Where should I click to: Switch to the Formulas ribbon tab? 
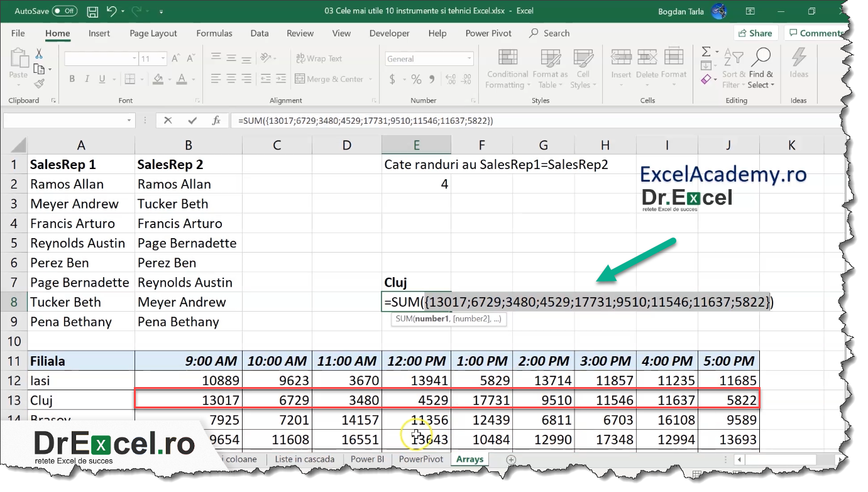click(214, 33)
